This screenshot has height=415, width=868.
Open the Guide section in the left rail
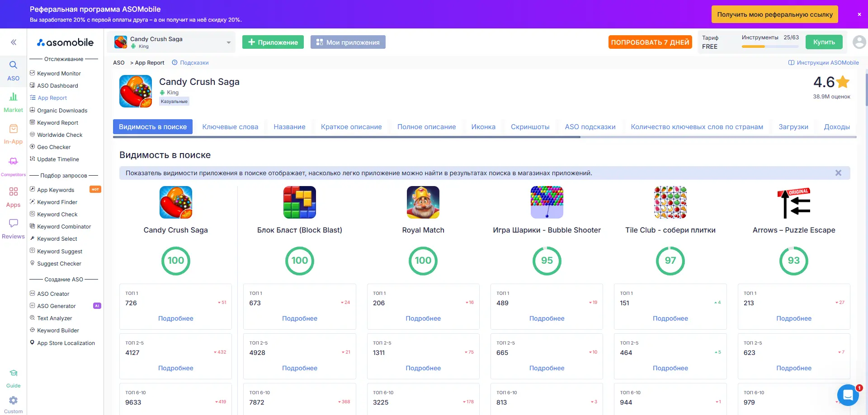13,378
